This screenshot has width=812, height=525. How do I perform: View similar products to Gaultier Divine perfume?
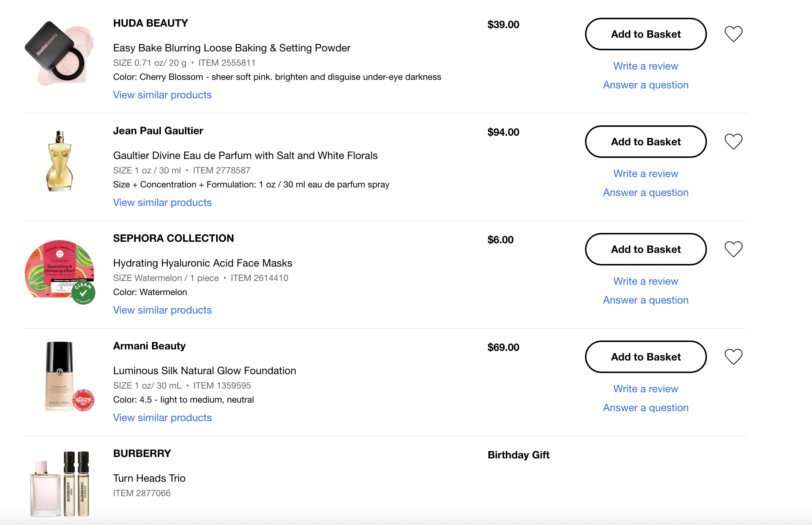[162, 203]
